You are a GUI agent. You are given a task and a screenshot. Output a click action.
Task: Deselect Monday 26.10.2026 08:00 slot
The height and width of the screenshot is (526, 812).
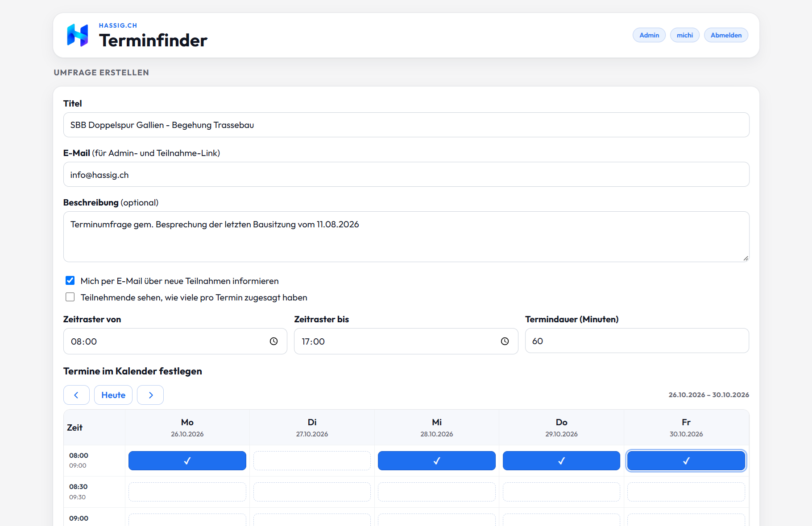pyautogui.click(x=187, y=460)
